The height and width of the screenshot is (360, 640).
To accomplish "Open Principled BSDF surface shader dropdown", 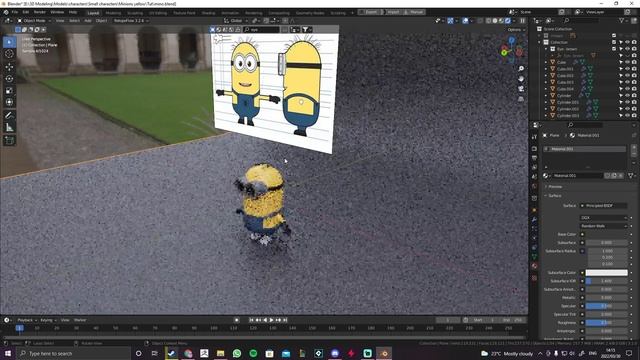I will 603,206.
